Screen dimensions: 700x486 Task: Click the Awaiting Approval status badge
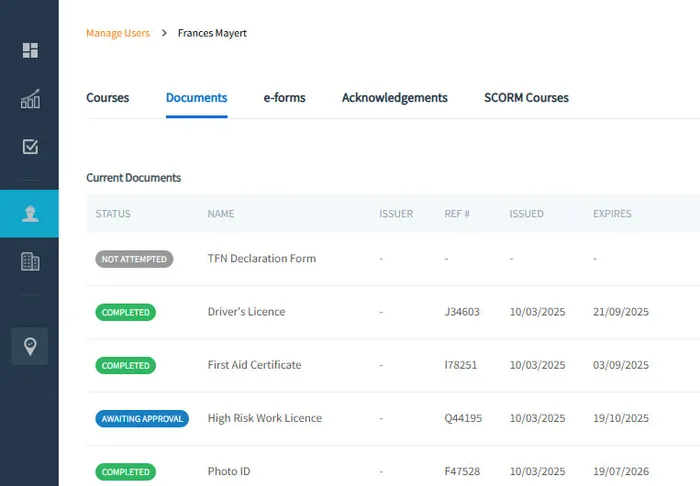pyautogui.click(x=142, y=419)
